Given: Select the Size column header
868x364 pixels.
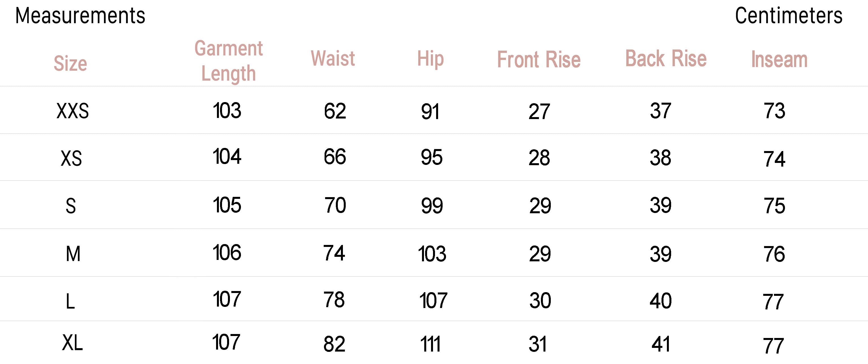Looking at the screenshot, I should tap(70, 63).
